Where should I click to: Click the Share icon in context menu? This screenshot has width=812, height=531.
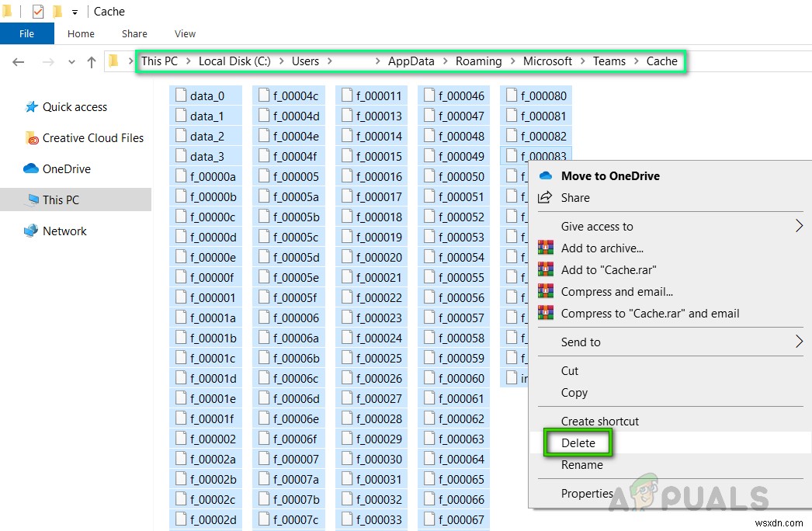click(546, 198)
